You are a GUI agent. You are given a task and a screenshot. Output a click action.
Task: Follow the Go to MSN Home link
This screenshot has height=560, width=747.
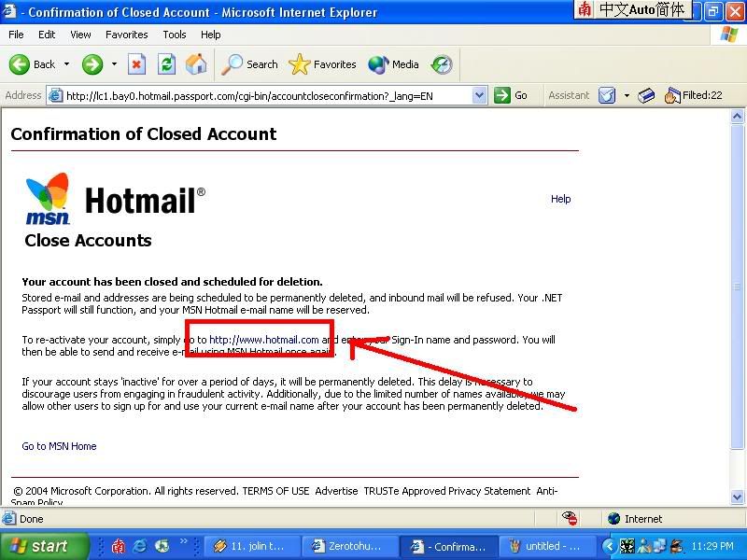59,446
